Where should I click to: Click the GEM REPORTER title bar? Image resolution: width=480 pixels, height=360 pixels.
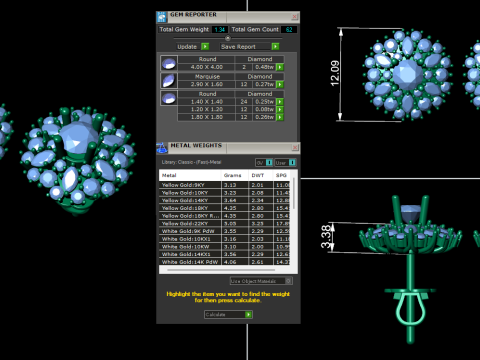click(x=228, y=17)
